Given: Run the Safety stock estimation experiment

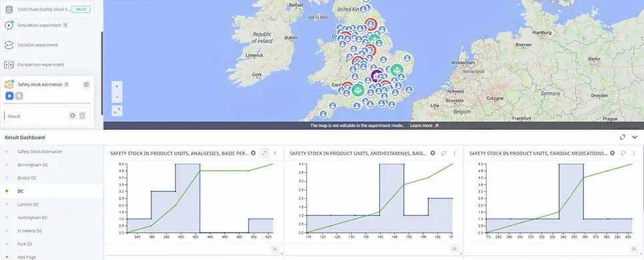Looking at the screenshot, I should tap(9, 96).
